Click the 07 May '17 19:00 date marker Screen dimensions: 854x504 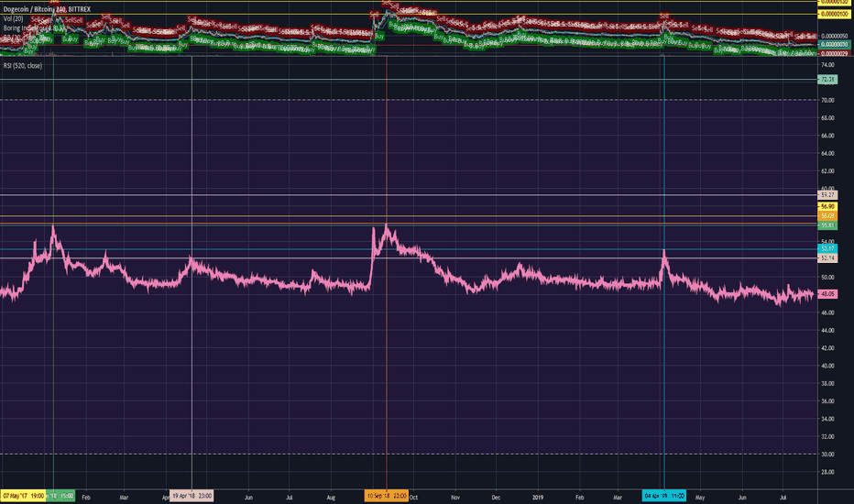24,496
